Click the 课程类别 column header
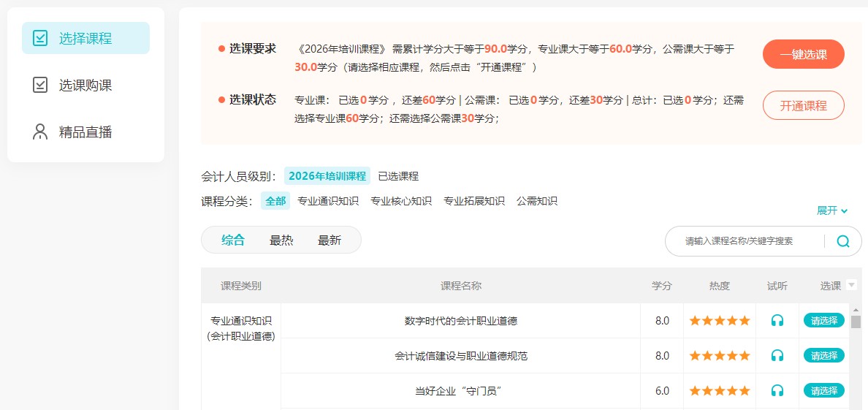 241,286
